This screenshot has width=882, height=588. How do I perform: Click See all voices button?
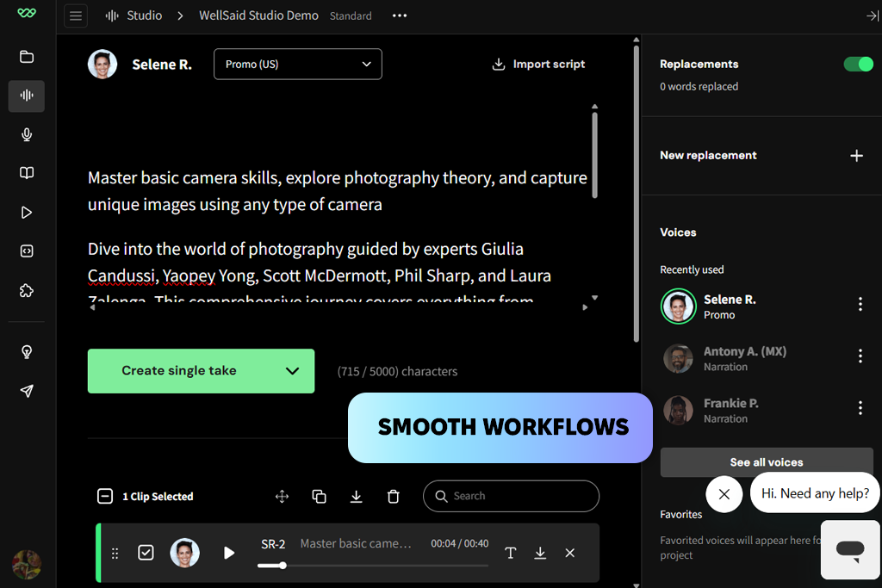pyautogui.click(x=767, y=462)
